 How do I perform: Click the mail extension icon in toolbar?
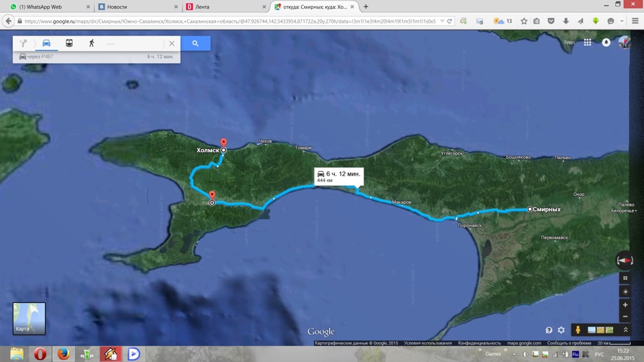tap(479, 21)
